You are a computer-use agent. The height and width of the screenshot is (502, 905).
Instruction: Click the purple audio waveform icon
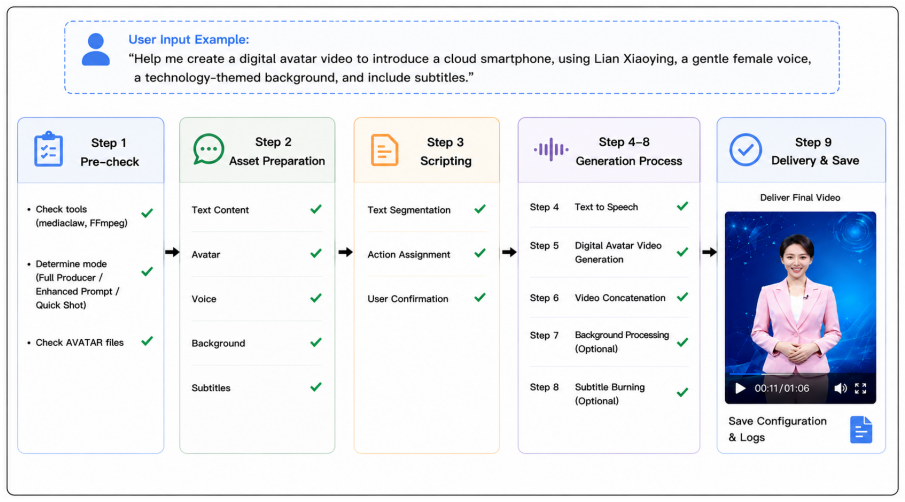coord(551,149)
